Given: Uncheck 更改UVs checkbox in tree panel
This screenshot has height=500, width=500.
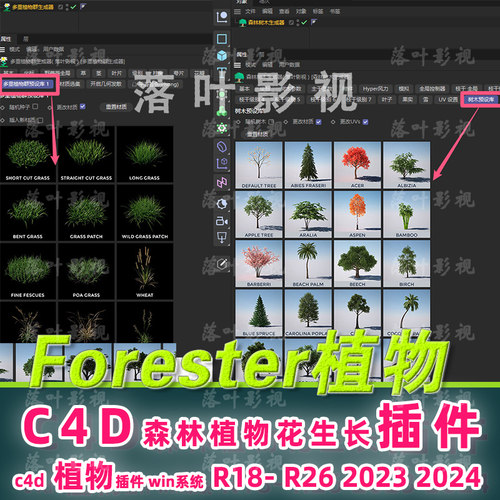Looking at the screenshot, I should pyautogui.click(x=365, y=122).
